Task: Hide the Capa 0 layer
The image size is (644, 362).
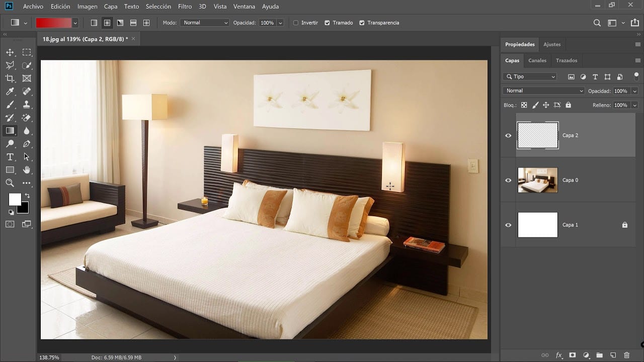Action: click(x=508, y=180)
